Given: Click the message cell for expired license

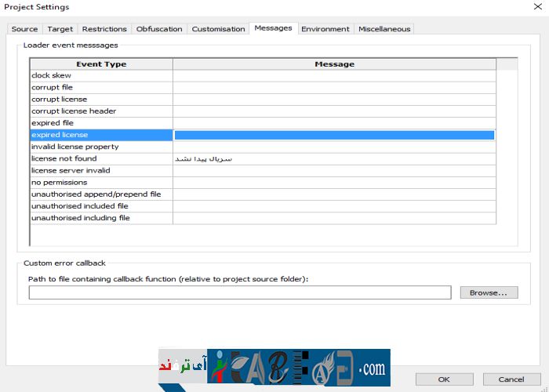Looking at the screenshot, I should [x=334, y=135].
